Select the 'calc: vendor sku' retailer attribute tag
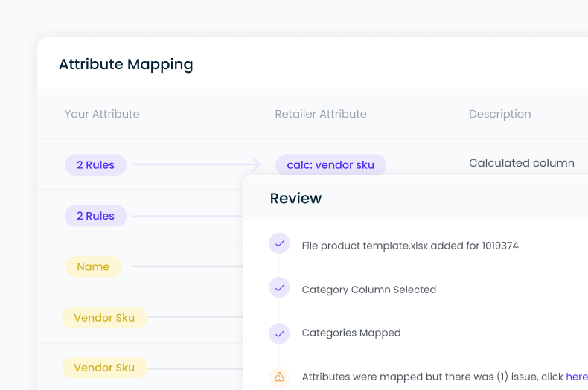The width and height of the screenshot is (588, 390). (330, 165)
